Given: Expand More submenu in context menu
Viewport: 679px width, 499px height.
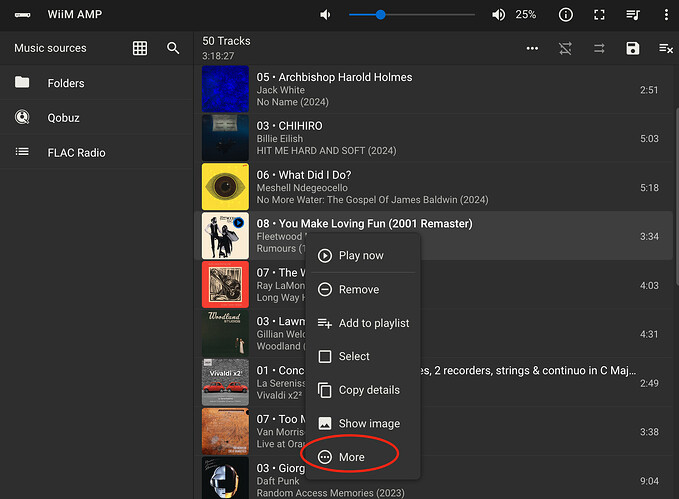Looking at the screenshot, I should click(x=351, y=457).
